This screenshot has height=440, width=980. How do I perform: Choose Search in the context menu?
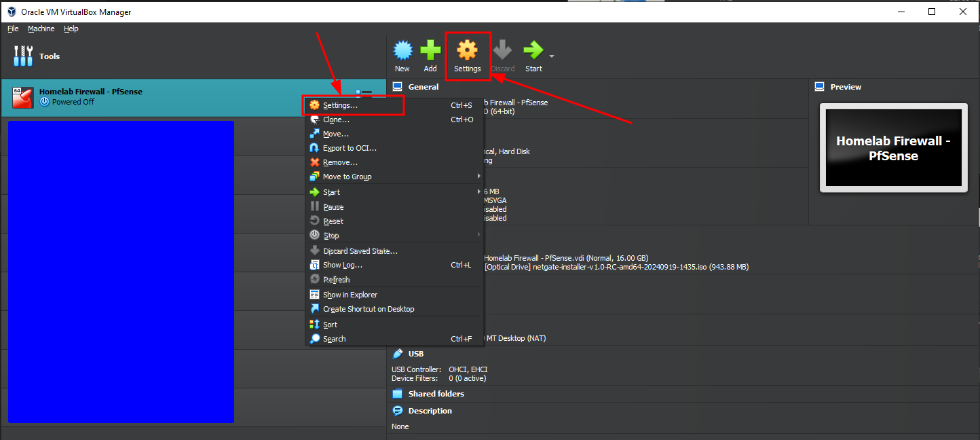(x=394, y=339)
